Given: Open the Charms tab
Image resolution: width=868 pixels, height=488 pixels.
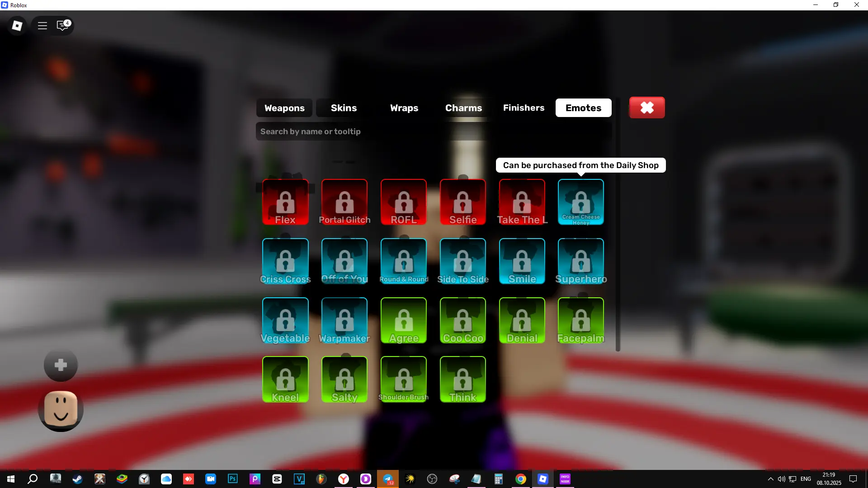Looking at the screenshot, I should click(x=463, y=108).
